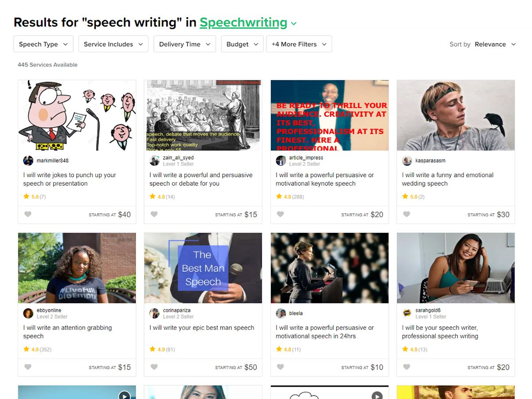Click article_impress profile avatar
This screenshot has height=399, width=532.
coord(281,160)
